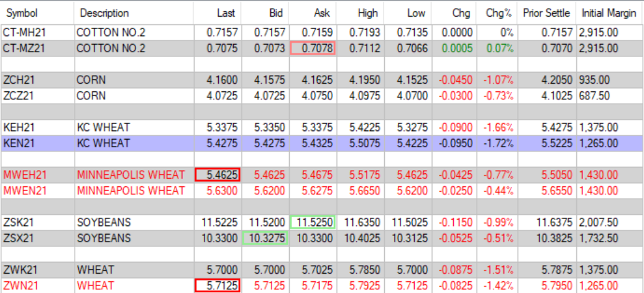644x293 pixels.
Task: Click Chg% -1.66% for KEH21
Action: pyautogui.click(x=497, y=128)
